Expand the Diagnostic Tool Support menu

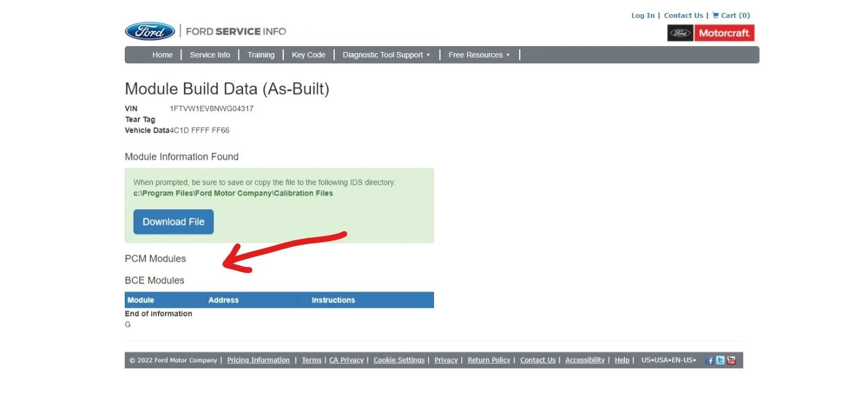[386, 55]
